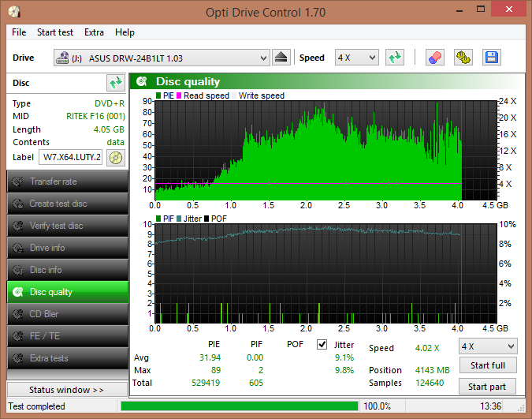The image size is (532, 419).
Task: Click the elapsed time 13:36
Action: [490, 406]
